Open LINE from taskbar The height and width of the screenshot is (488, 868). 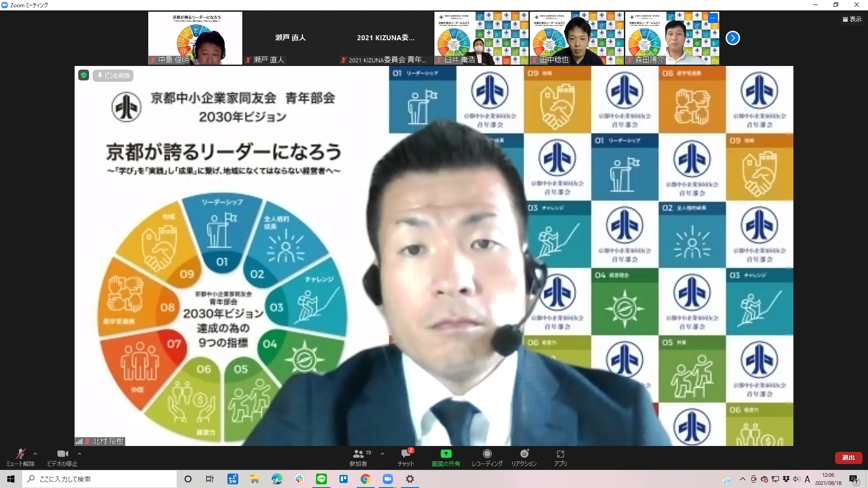(x=321, y=479)
